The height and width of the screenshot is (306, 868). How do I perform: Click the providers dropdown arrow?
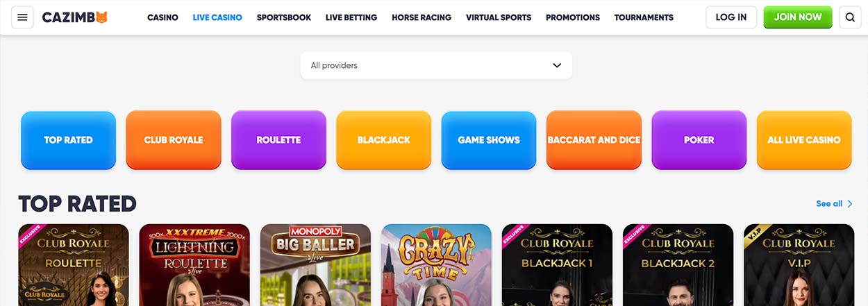pos(557,65)
